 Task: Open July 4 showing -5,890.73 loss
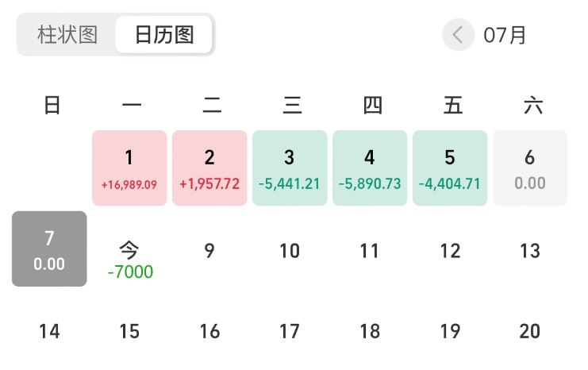pos(370,168)
